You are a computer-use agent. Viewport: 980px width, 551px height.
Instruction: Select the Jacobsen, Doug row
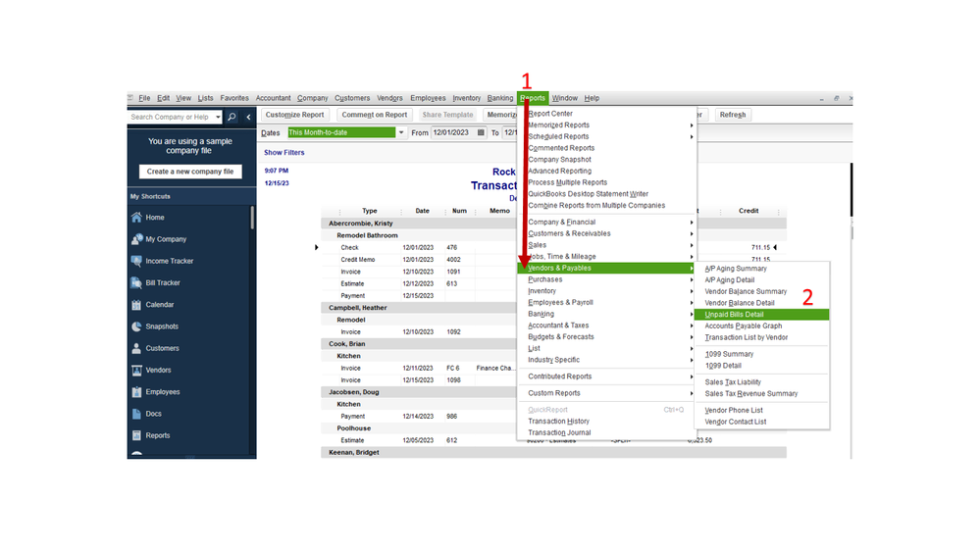(x=419, y=392)
